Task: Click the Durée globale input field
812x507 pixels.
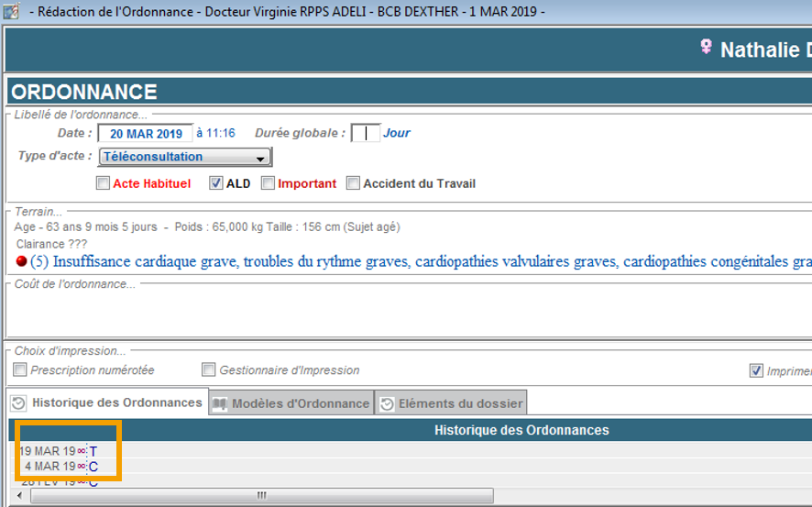Action: tap(366, 133)
